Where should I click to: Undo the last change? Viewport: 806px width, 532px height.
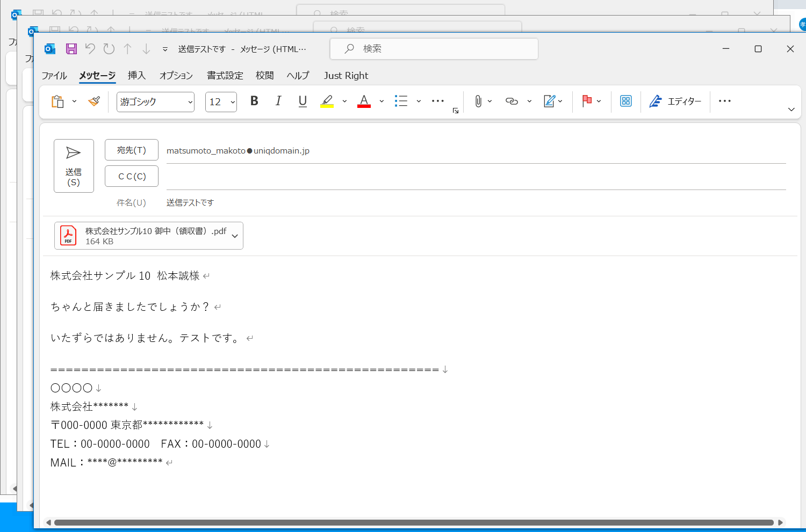pyautogui.click(x=90, y=48)
